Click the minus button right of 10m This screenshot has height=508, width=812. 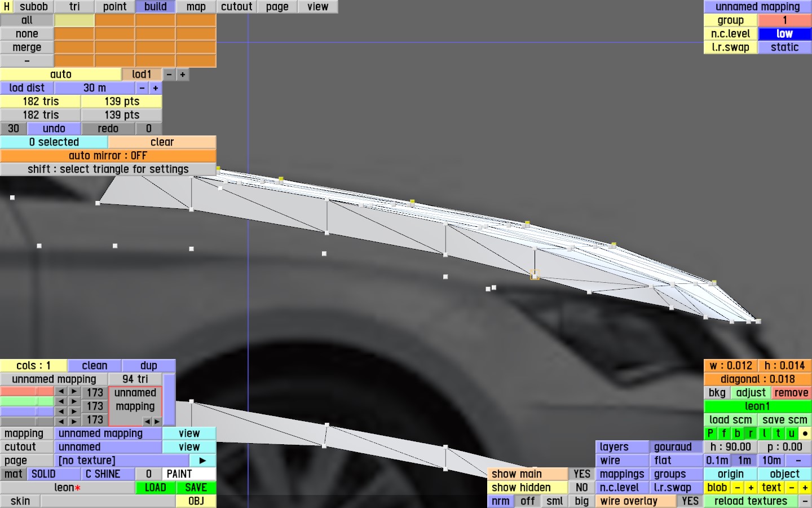[798, 461]
